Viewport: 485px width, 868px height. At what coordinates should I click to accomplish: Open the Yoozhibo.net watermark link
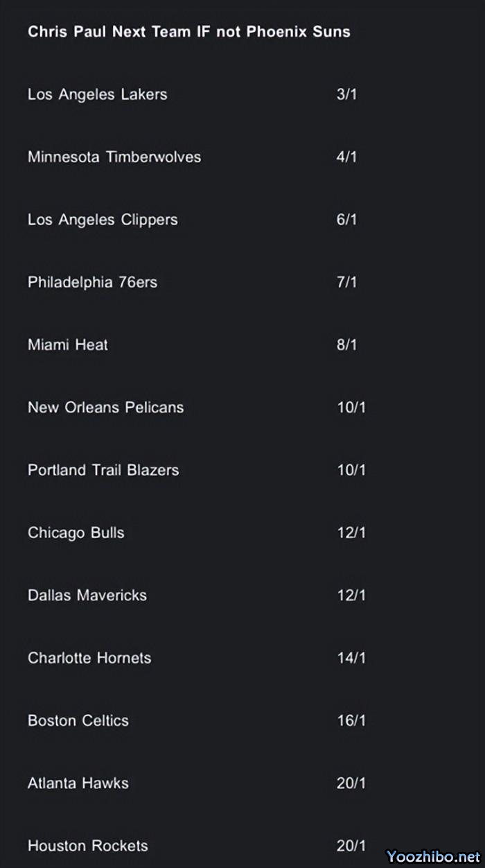coord(433,854)
